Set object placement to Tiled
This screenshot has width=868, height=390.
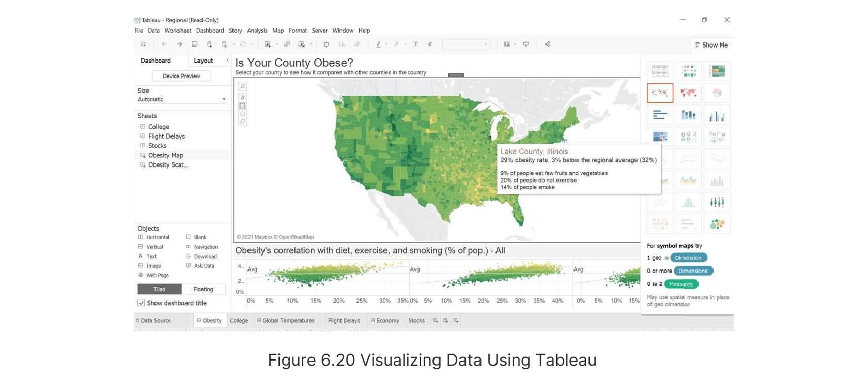(160, 289)
